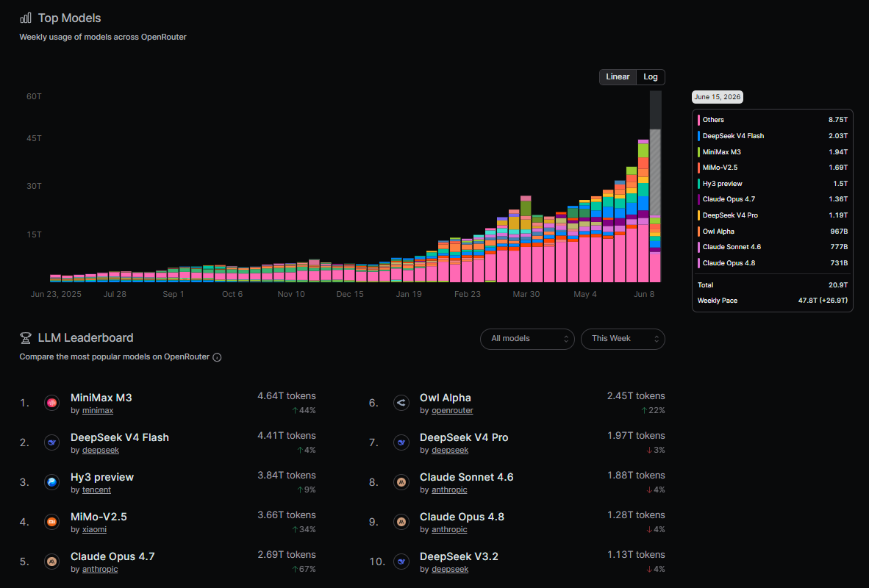Click the MiMo-V2.5 legend entry

773,168
